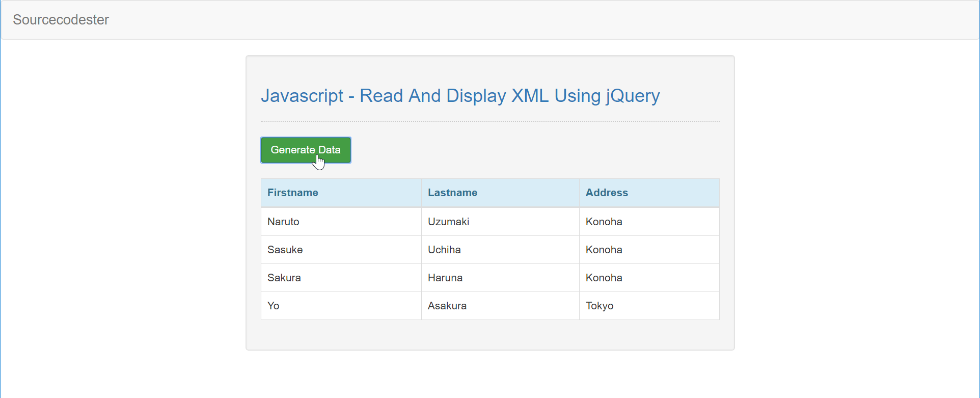The image size is (980, 398).
Task: Select the Haruna lastname cell
Action: [x=500, y=278]
